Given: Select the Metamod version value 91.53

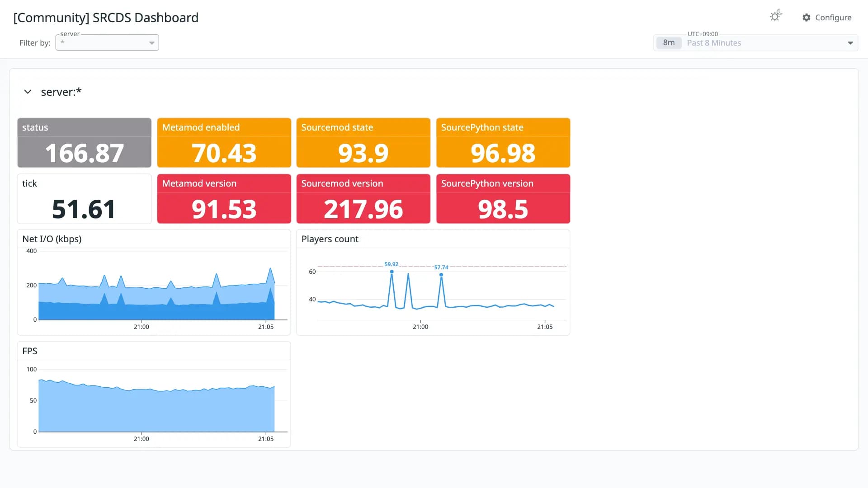Looking at the screenshot, I should pyautogui.click(x=224, y=209).
